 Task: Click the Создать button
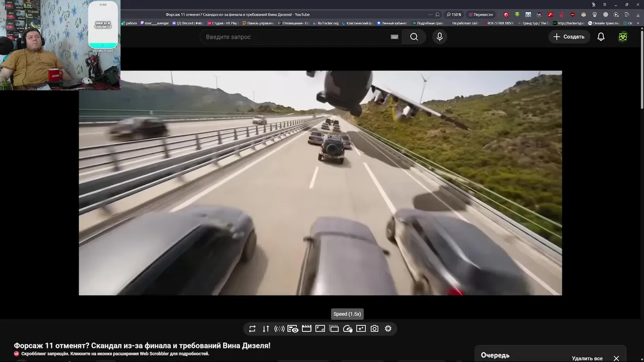point(569,37)
